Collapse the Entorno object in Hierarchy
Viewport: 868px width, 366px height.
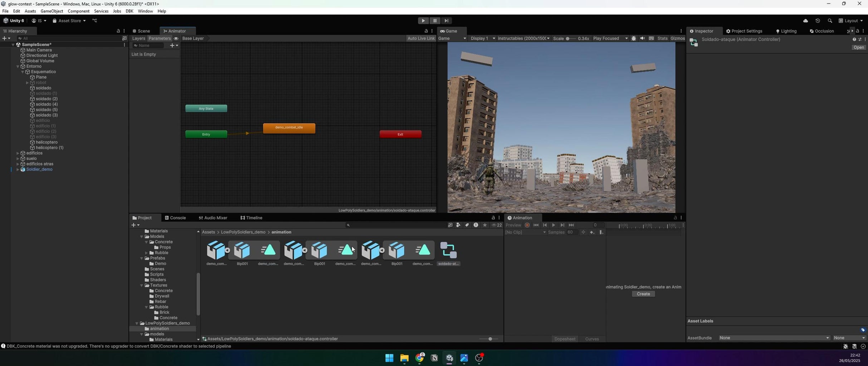point(18,66)
